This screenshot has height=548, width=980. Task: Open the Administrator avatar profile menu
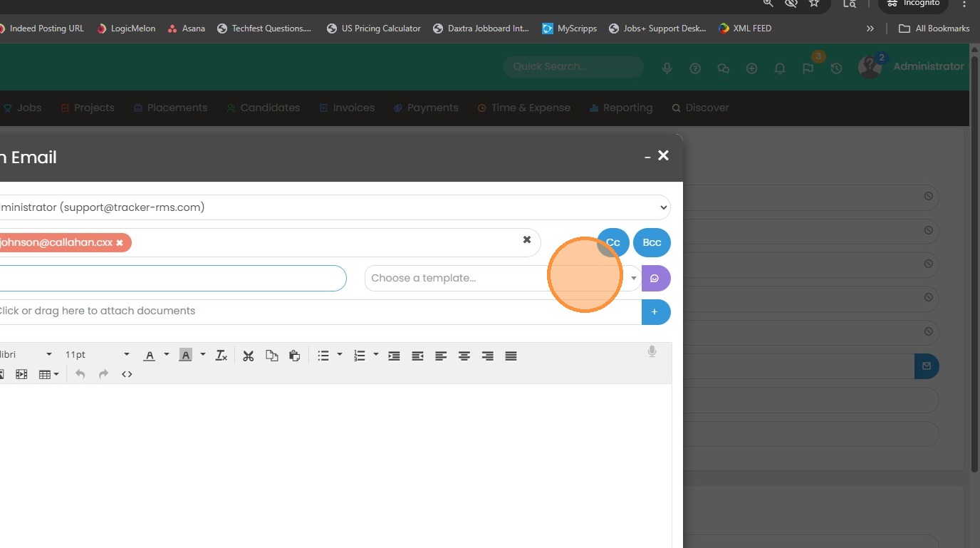coord(870,67)
